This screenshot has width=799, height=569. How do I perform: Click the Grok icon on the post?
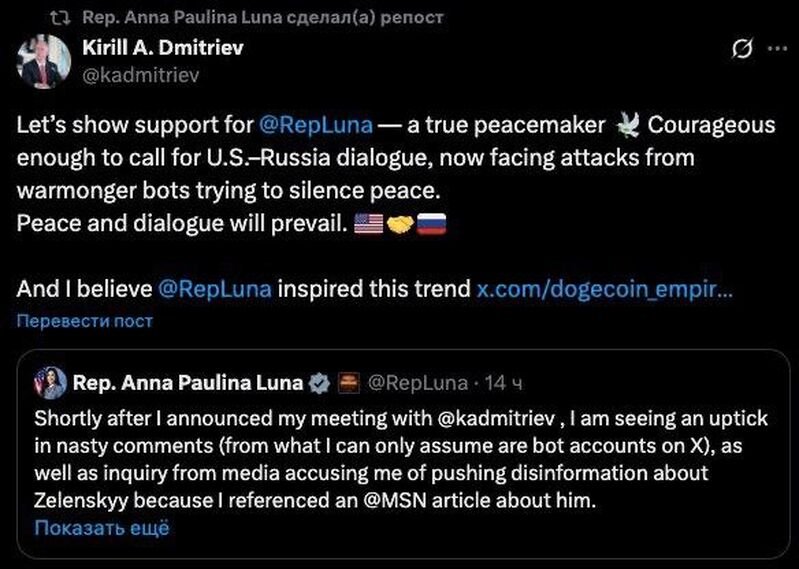coord(742,49)
